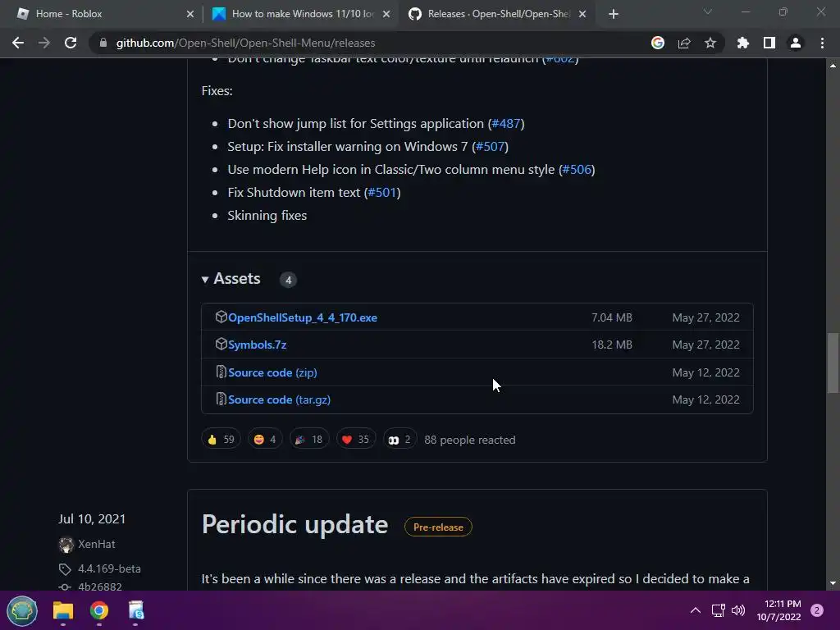Open the installer app on taskbar
This screenshot has width=840, height=630.
pos(136,610)
